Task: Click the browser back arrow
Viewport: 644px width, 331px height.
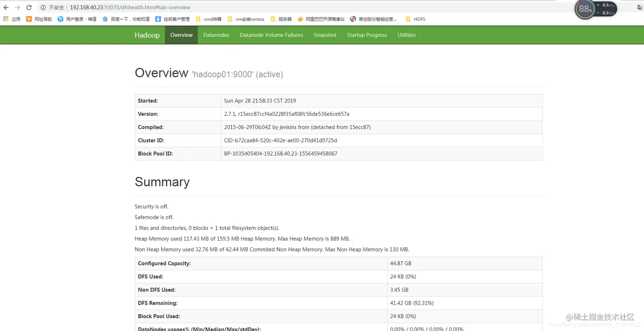Action: tap(6, 7)
